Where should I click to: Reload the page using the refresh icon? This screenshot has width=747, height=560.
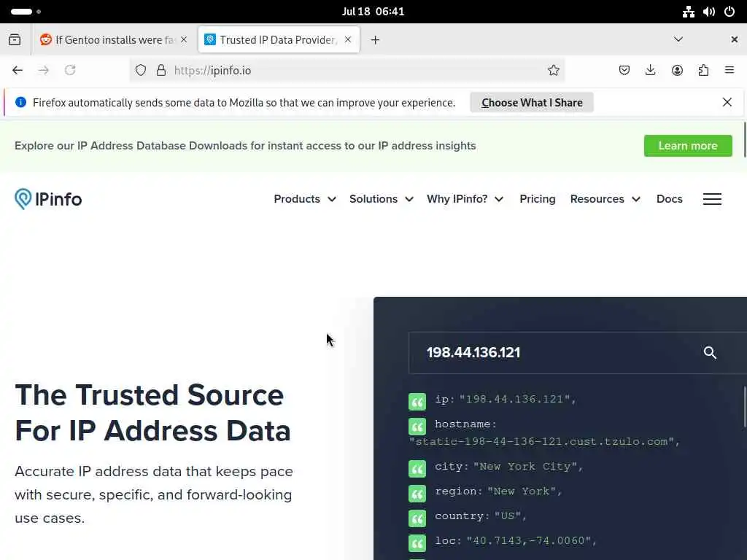[70, 71]
